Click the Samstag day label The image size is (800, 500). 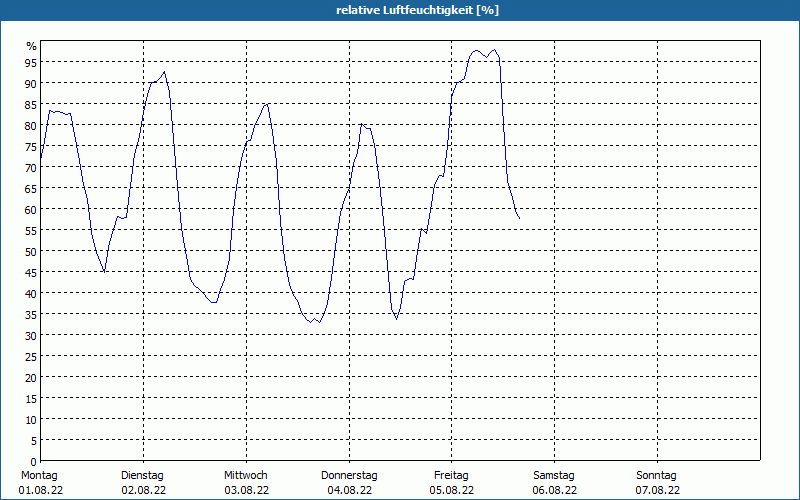pos(554,475)
